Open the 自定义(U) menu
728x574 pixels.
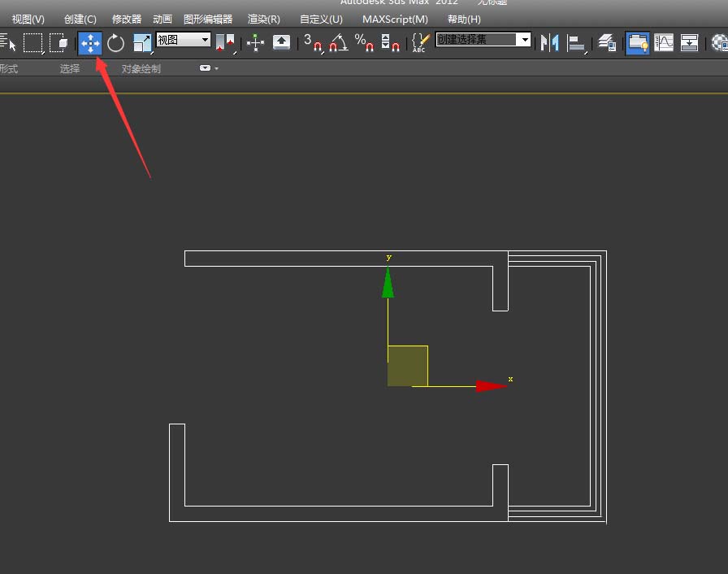[x=321, y=20]
